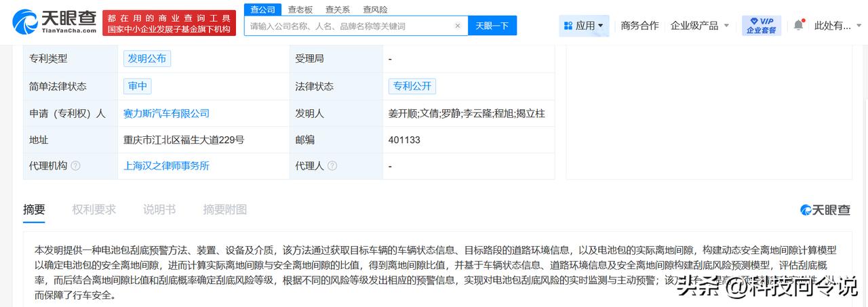Click the 发明公布 patent type tag
Image resolution: width=868 pixels, height=307 pixels.
coord(147,58)
